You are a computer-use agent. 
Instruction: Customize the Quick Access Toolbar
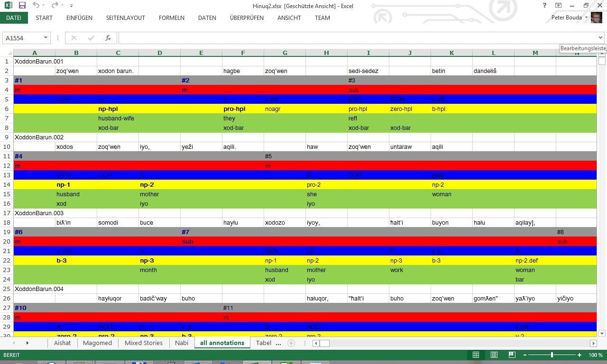[x=71, y=6]
